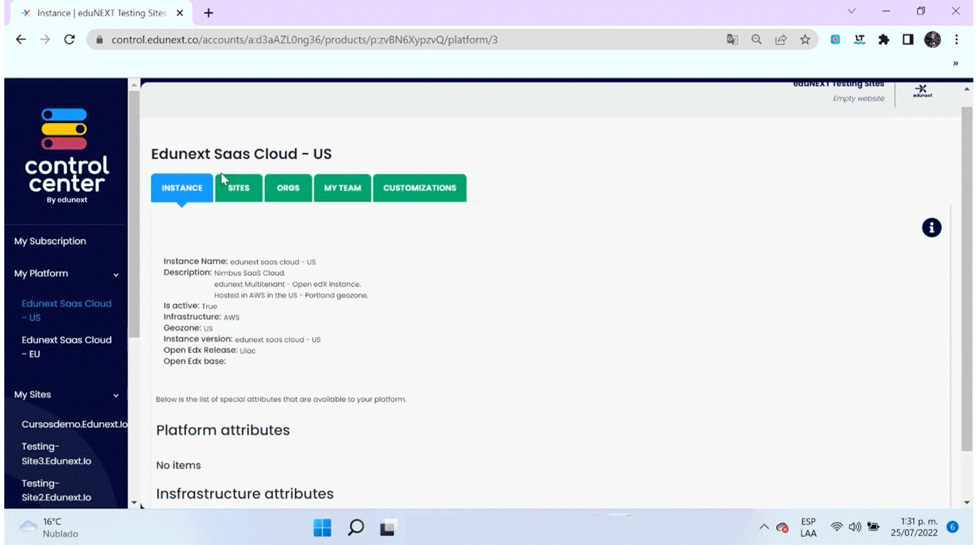Open Task View on the taskbar

coord(388,528)
